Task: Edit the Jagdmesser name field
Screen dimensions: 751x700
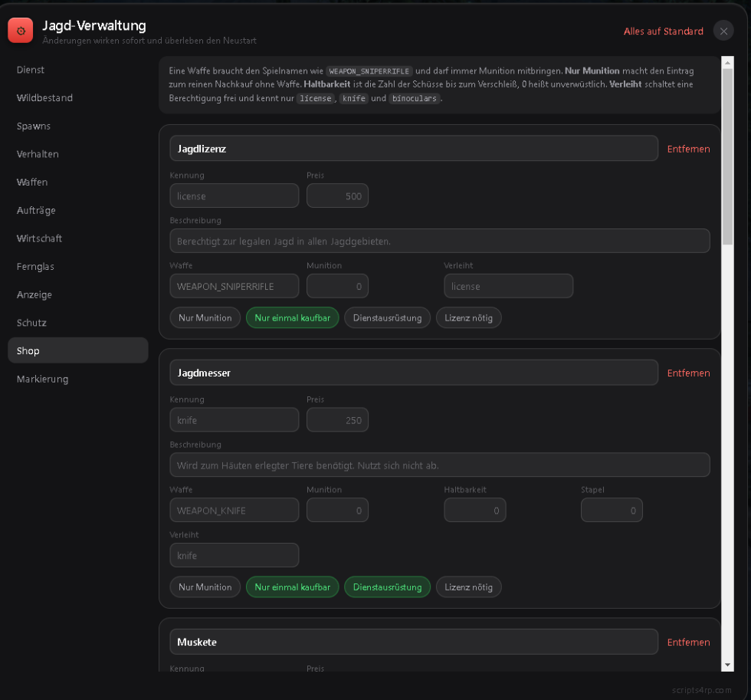Action: click(414, 373)
